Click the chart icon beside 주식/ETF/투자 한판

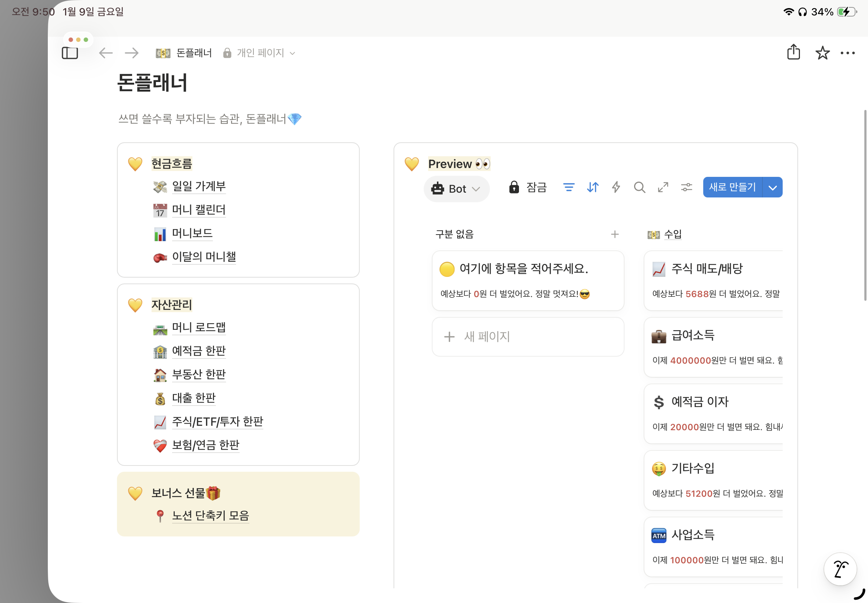pos(160,422)
